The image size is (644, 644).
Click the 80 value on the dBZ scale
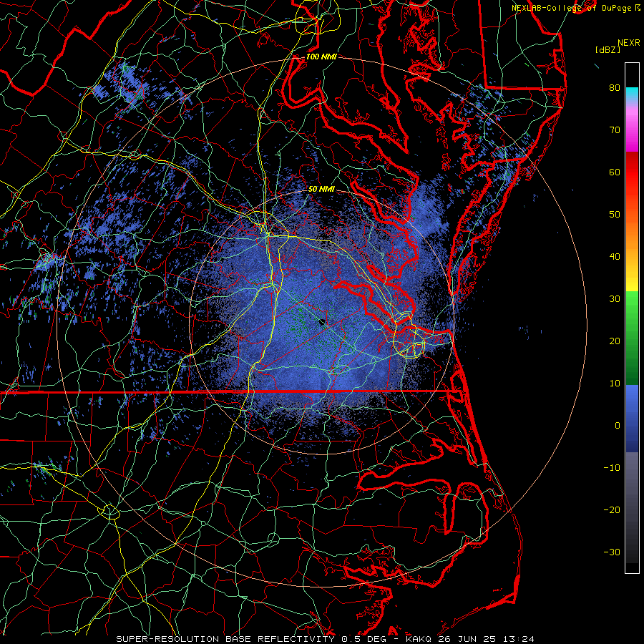click(x=615, y=88)
